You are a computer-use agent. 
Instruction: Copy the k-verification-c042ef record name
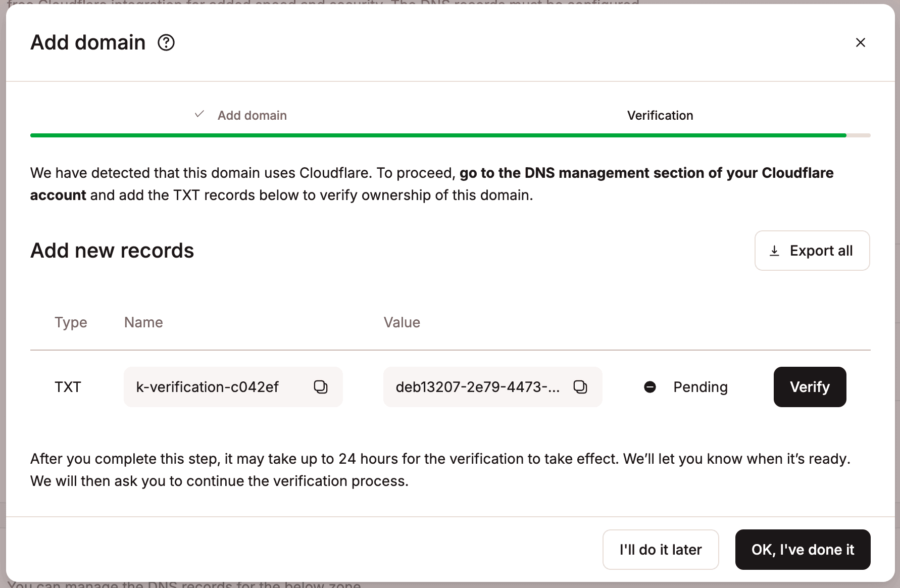(321, 387)
